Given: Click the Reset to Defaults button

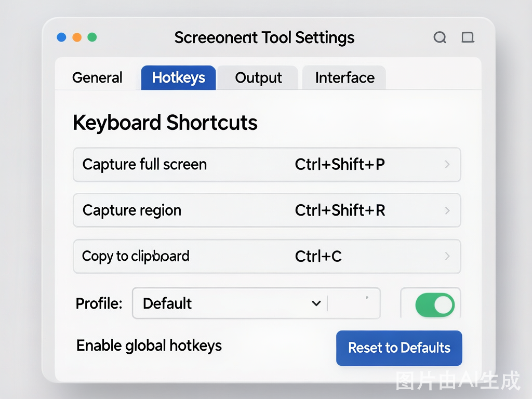Looking at the screenshot, I should tap(399, 348).
